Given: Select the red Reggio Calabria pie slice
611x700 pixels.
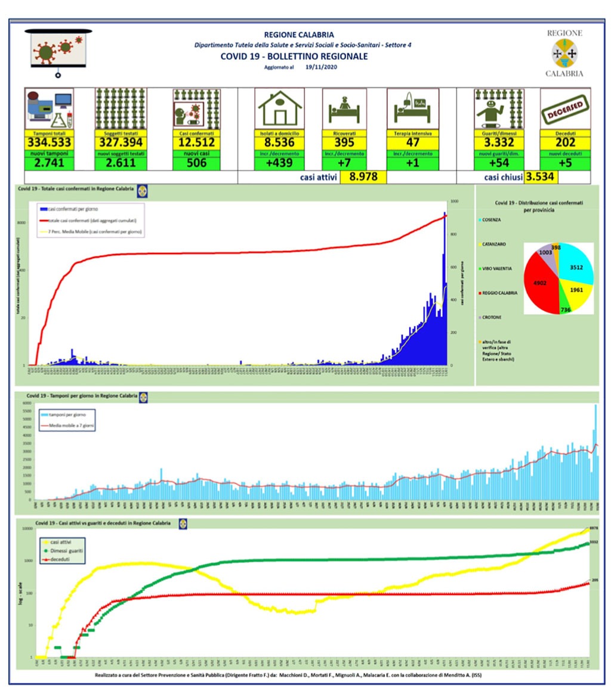Looking at the screenshot, I should [x=541, y=283].
